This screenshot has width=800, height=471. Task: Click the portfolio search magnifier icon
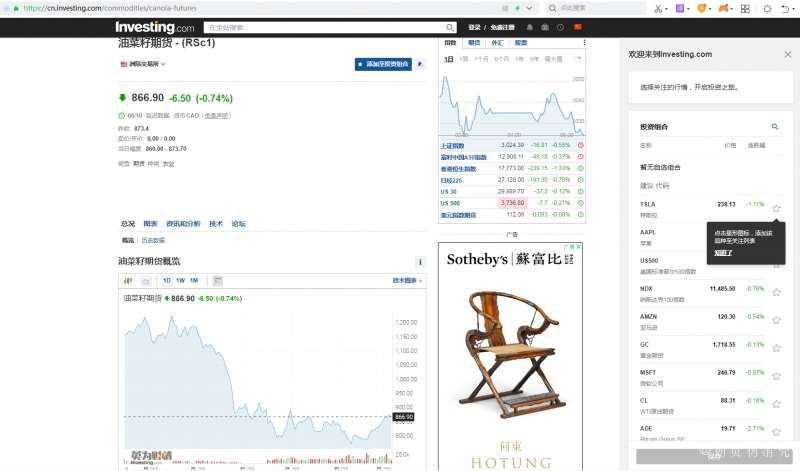tap(774, 127)
